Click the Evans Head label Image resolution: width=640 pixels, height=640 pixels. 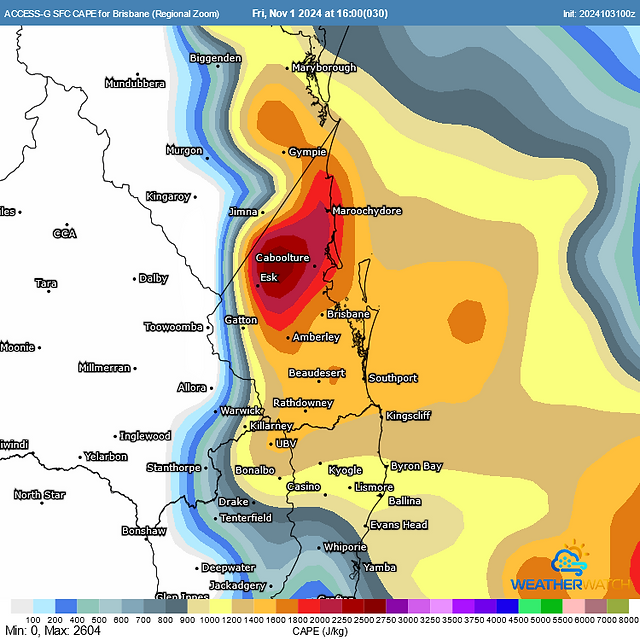399,524
